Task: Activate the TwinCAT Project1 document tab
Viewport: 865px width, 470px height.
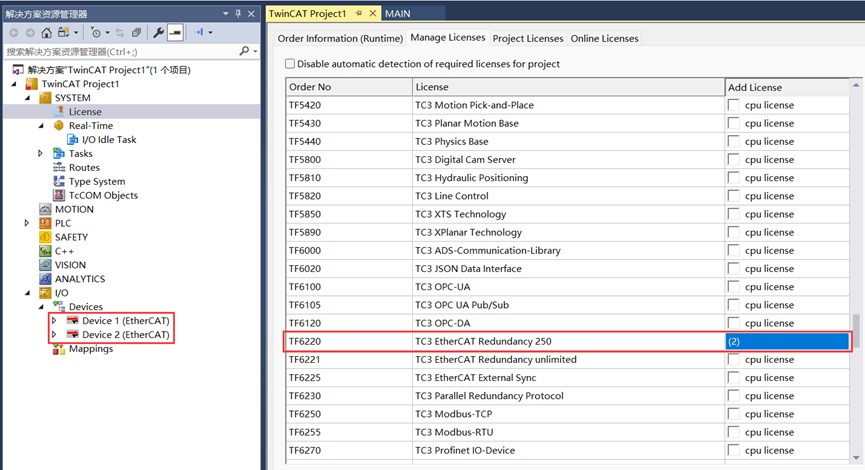Action: tap(308, 13)
